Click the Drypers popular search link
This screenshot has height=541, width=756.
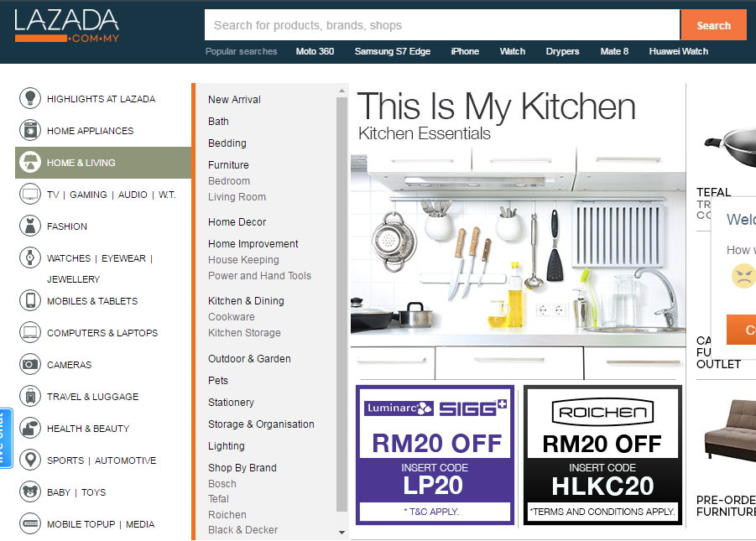pyautogui.click(x=562, y=51)
